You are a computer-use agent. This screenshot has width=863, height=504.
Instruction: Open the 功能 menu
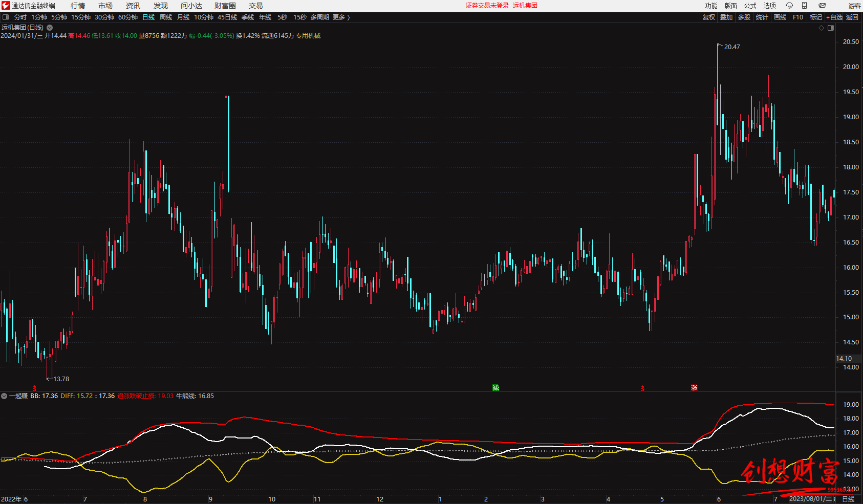tap(711, 6)
